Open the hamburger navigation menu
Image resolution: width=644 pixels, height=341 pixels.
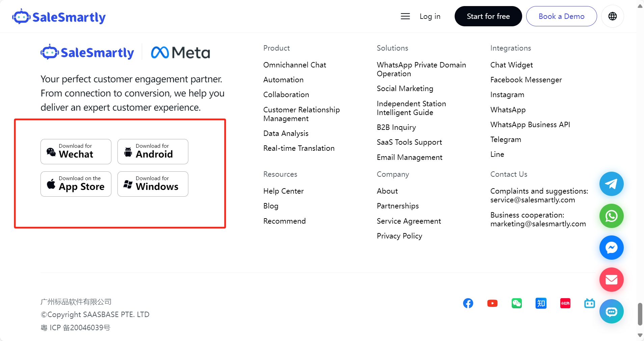(x=405, y=16)
